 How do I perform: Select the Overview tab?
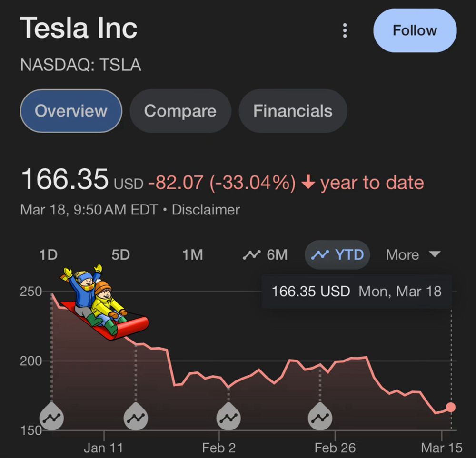click(x=71, y=111)
